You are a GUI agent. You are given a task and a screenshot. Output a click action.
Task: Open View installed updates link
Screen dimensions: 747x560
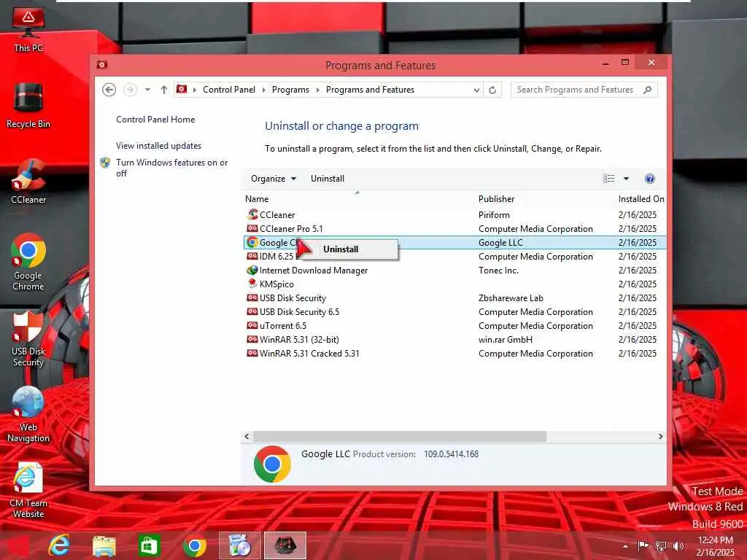click(x=158, y=146)
